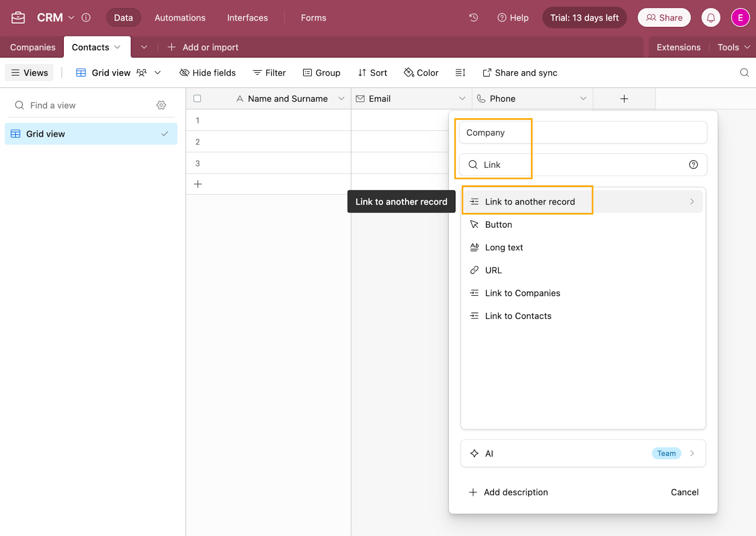The width and height of the screenshot is (756, 536).
Task: Click the Email envelope column icon
Action: 360,99
